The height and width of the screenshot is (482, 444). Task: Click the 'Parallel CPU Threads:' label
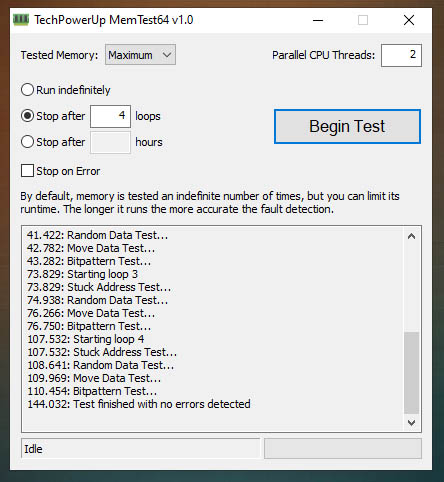[x=323, y=55]
